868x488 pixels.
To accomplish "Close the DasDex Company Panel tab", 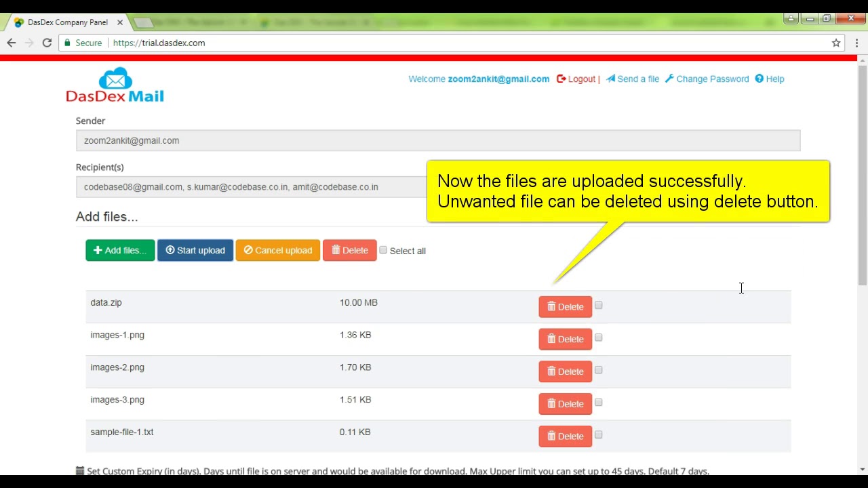I will (120, 22).
